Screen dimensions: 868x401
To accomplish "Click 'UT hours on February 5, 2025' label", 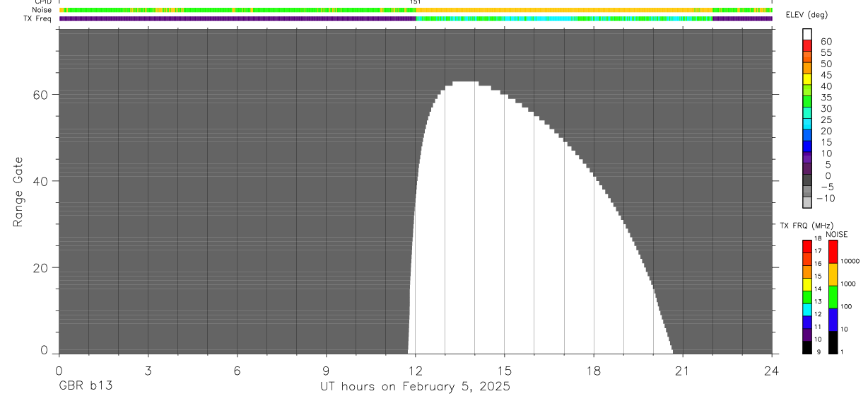I will click(x=415, y=387).
